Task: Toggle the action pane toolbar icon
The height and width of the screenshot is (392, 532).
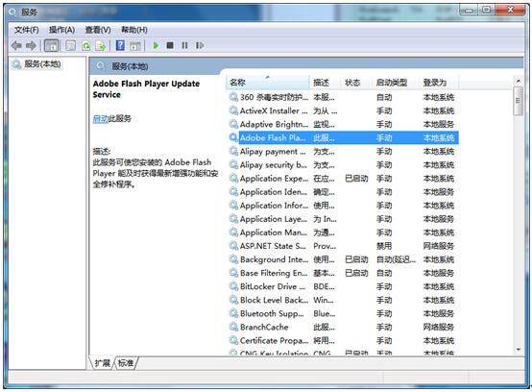Action: tap(135, 45)
